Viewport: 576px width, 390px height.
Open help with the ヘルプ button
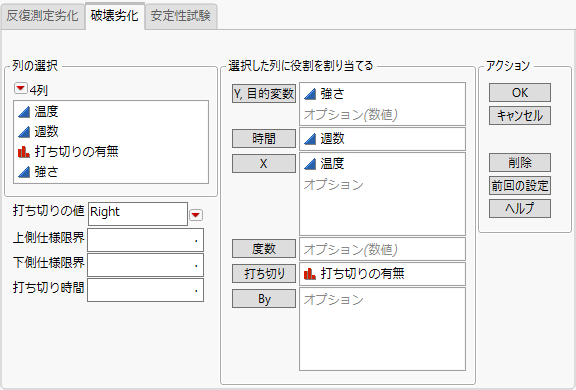tap(520, 209)
